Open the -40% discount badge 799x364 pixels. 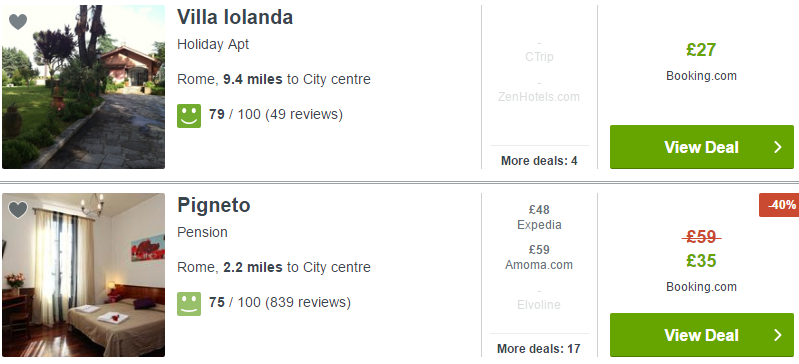[x=779, y=205]
